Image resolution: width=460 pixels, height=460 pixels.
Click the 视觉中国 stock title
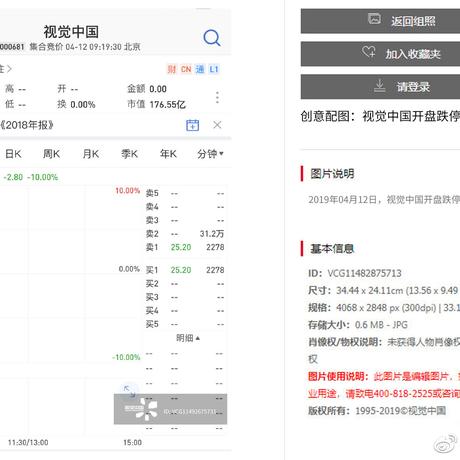[x=71, y=32]
